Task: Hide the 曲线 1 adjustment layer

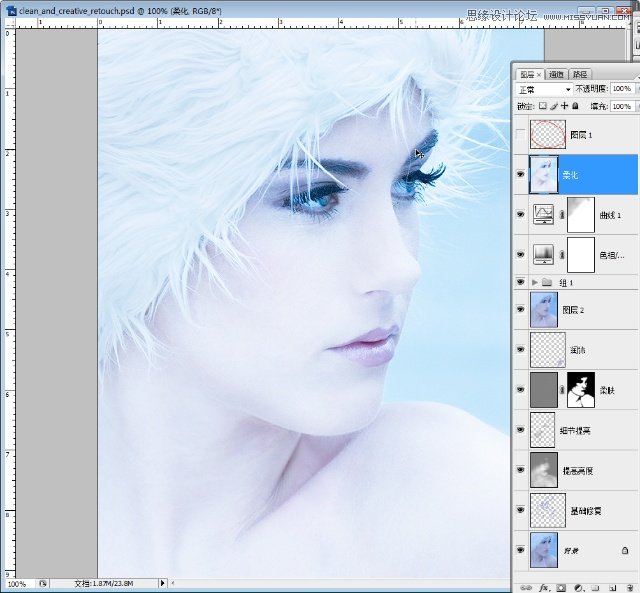Action: [520, 214]
